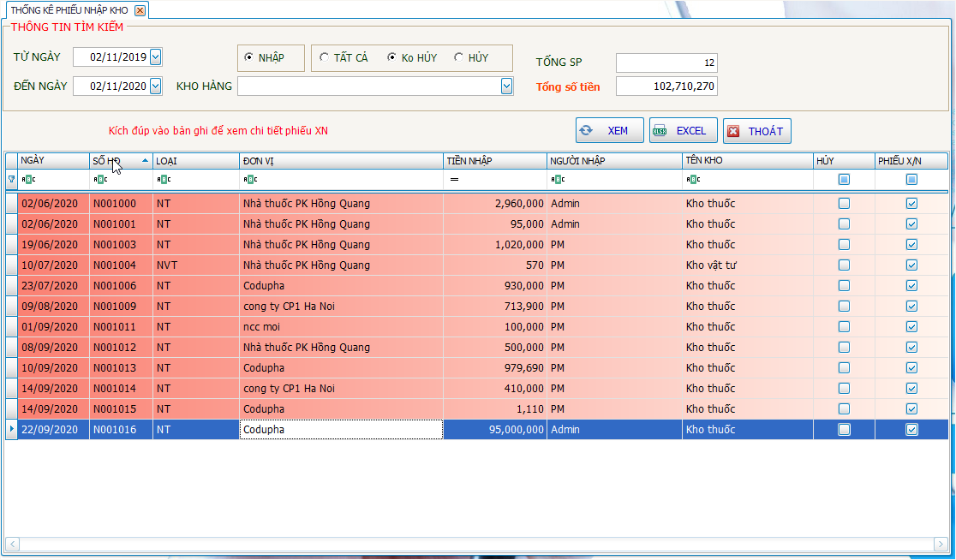The image size is (956, 560).
Task: Select the Ko HỦY radio option
Action: click(x=392, y=57)
